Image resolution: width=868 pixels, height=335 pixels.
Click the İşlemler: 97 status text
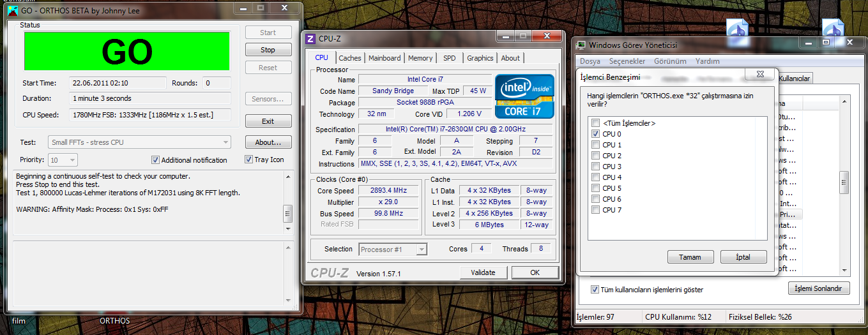[596, 317]
